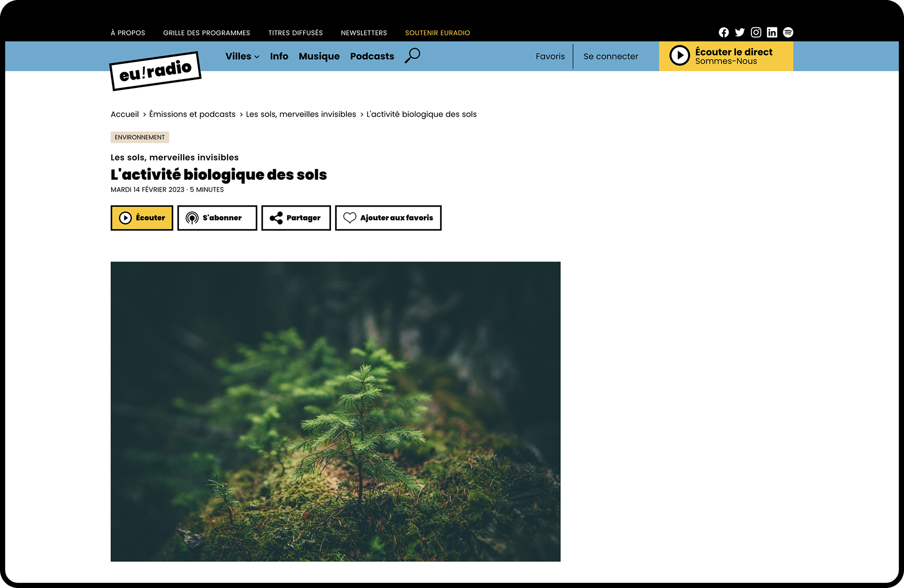Open Les sols, merveilles invisibles breadcrumb
Image resolution: width=904 pixels, height=588 pixels.
(301, 114)
